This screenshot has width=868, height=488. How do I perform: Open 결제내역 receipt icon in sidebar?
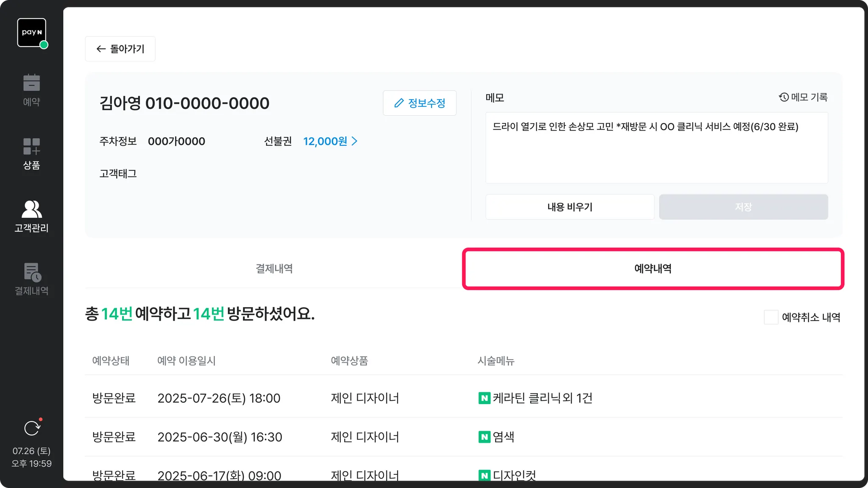pos(32,272)
